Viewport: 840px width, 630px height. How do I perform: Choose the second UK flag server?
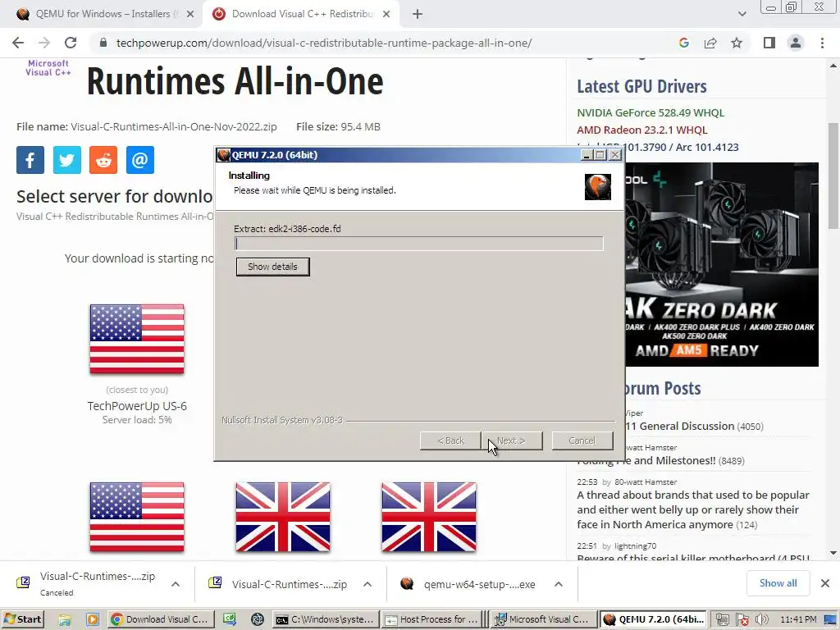[x=429, y=517]
